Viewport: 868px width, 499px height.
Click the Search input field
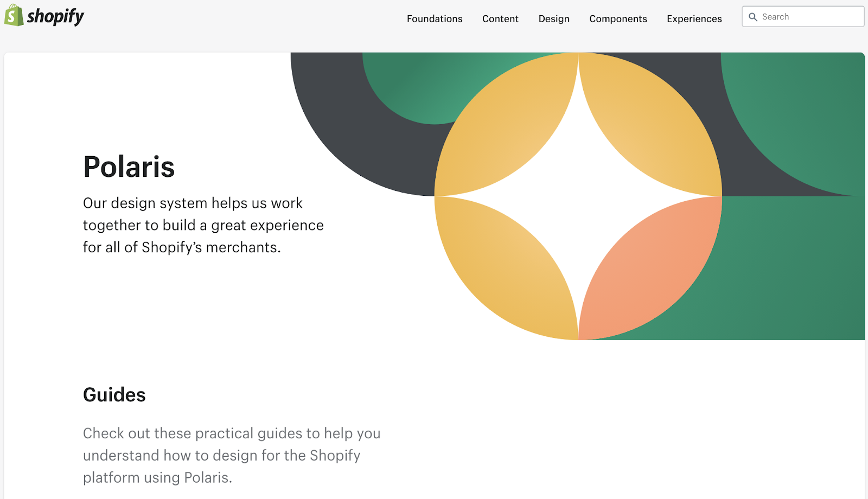(803, 16)
